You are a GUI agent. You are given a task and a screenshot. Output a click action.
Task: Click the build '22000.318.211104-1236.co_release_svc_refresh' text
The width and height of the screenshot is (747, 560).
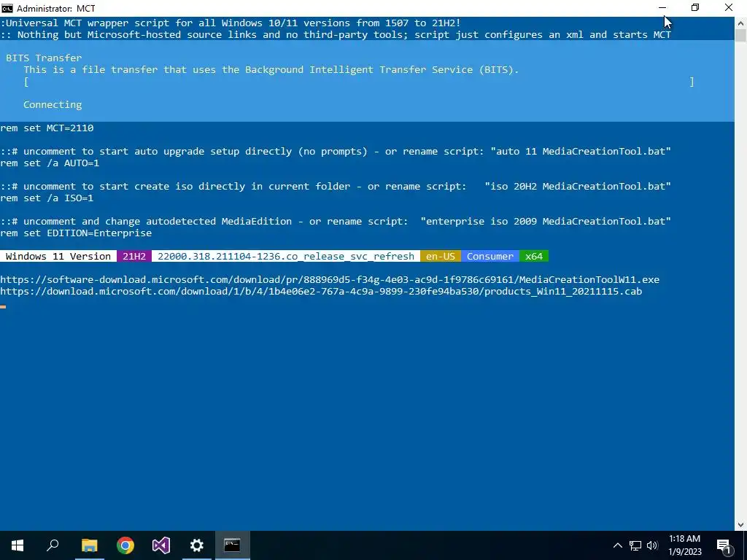click(x=286, y=256)
